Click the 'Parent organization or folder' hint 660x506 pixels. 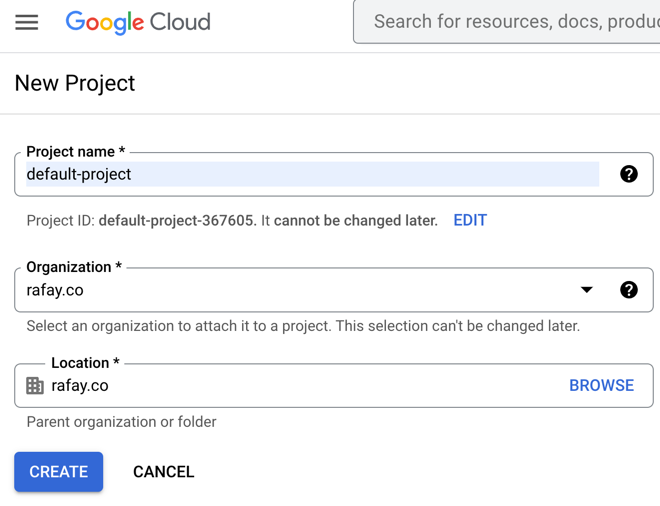click(121, 422)
